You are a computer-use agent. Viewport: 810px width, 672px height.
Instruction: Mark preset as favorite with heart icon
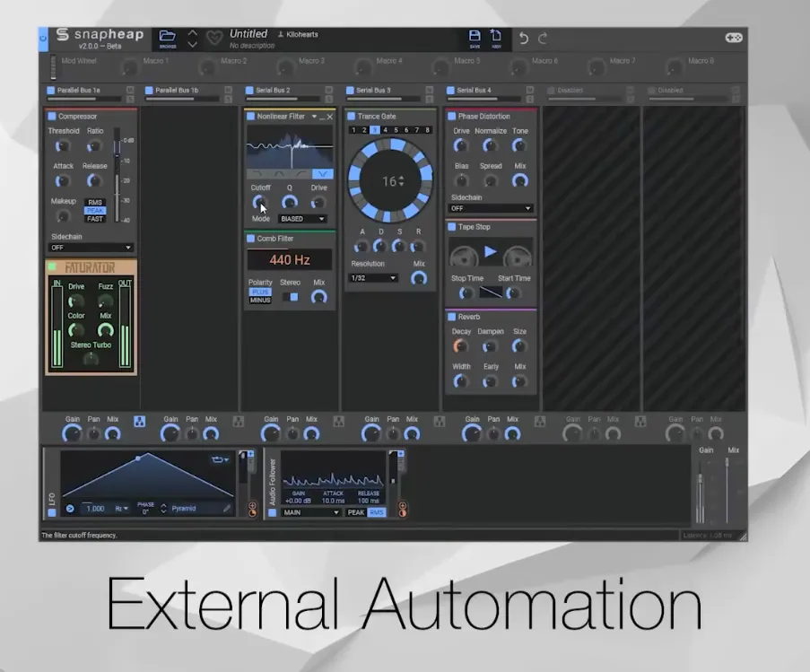tap(214, 38)
